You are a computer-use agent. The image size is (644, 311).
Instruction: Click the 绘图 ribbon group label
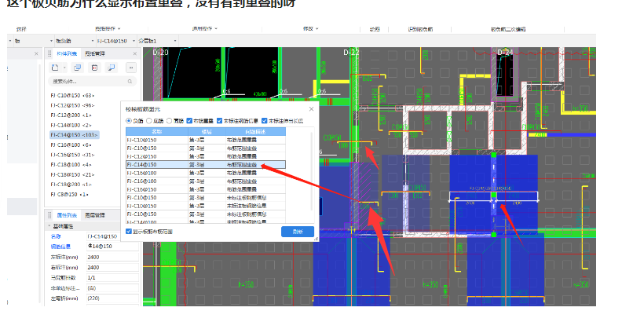click(x=374, y=29)
